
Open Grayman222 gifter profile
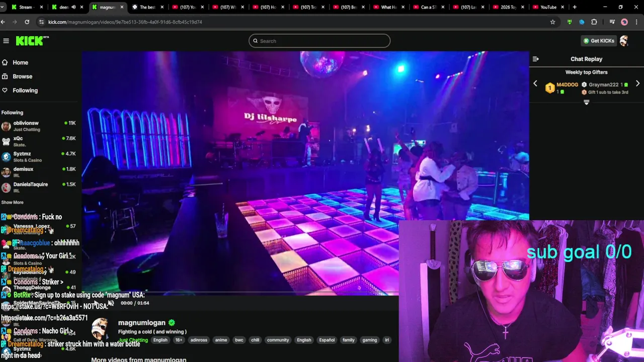click(x=603, y=85)
